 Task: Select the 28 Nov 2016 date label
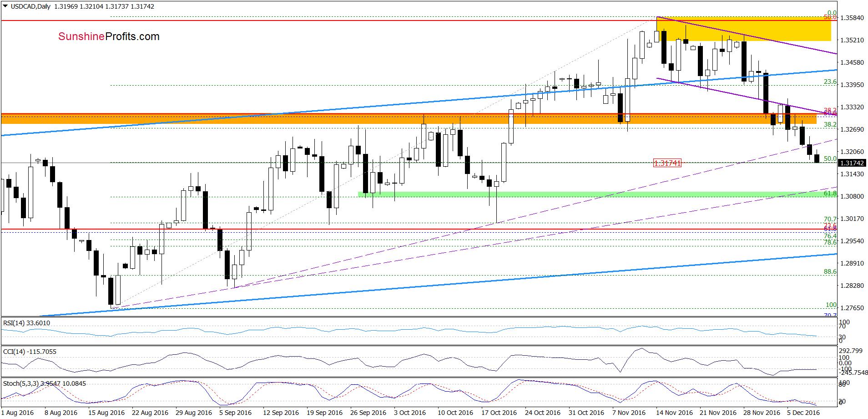tap(762, 413)
